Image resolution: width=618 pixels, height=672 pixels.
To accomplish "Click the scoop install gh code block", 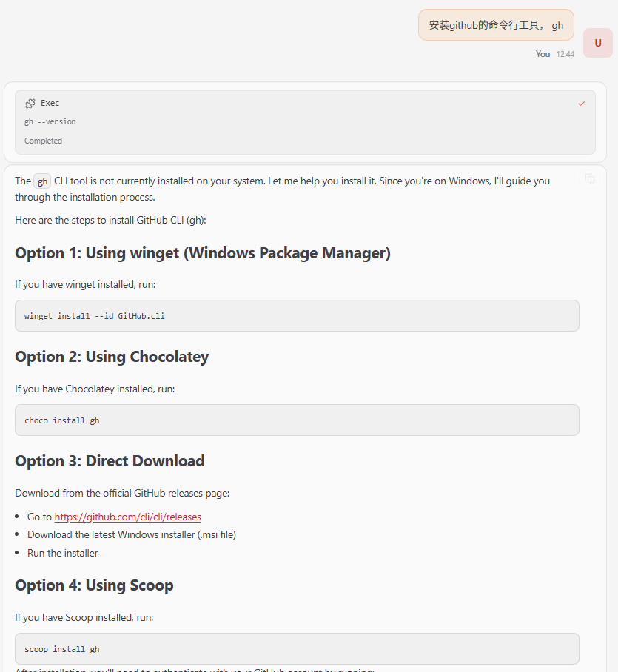I will point(297,649).
